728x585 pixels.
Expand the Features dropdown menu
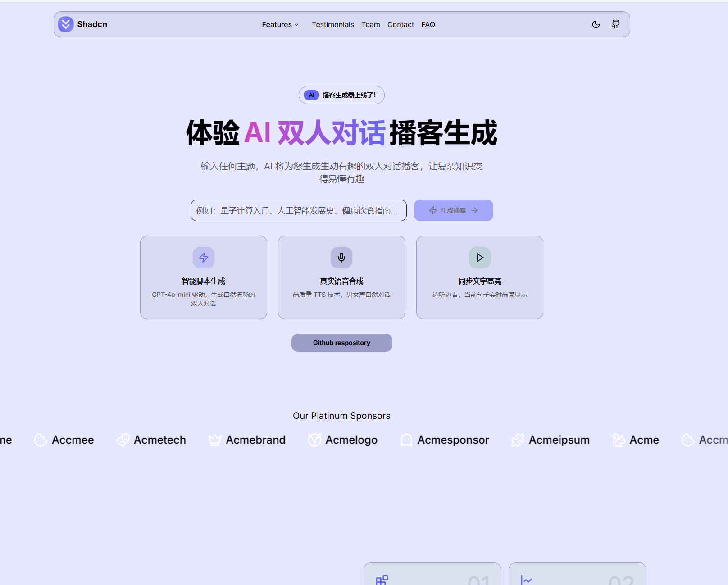point(280,24)
